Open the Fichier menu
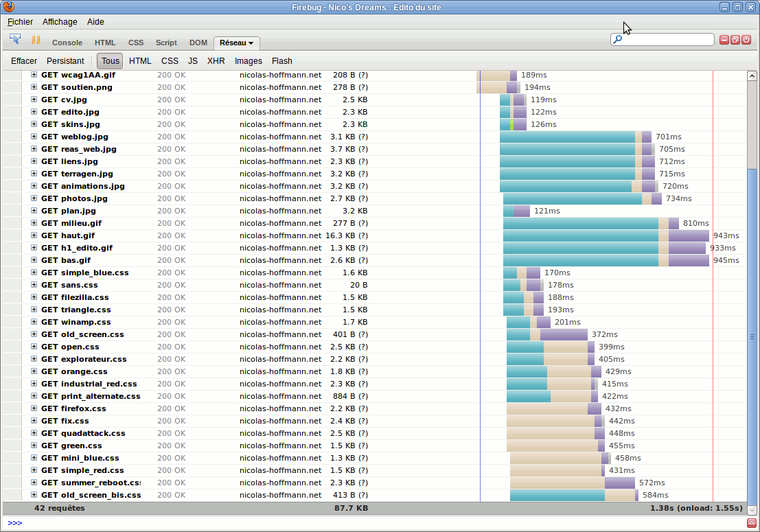760x532 pixels. pos(21,22)
